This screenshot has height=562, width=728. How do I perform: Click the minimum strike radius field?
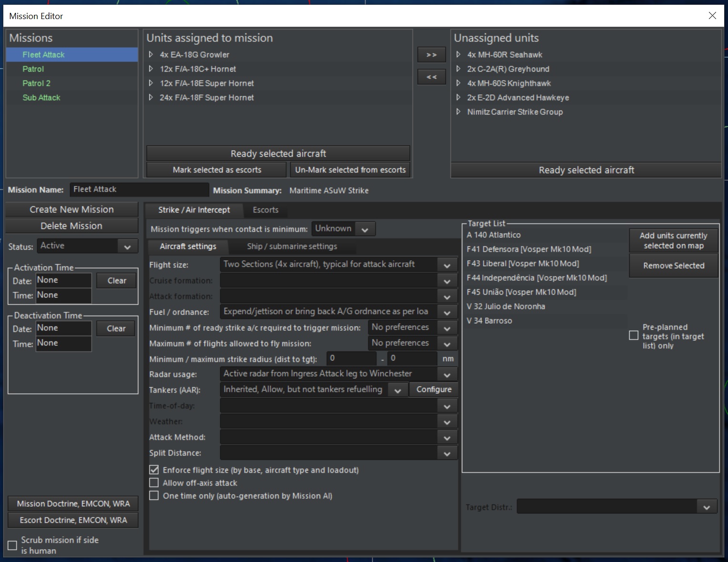(x=351, y=358)
